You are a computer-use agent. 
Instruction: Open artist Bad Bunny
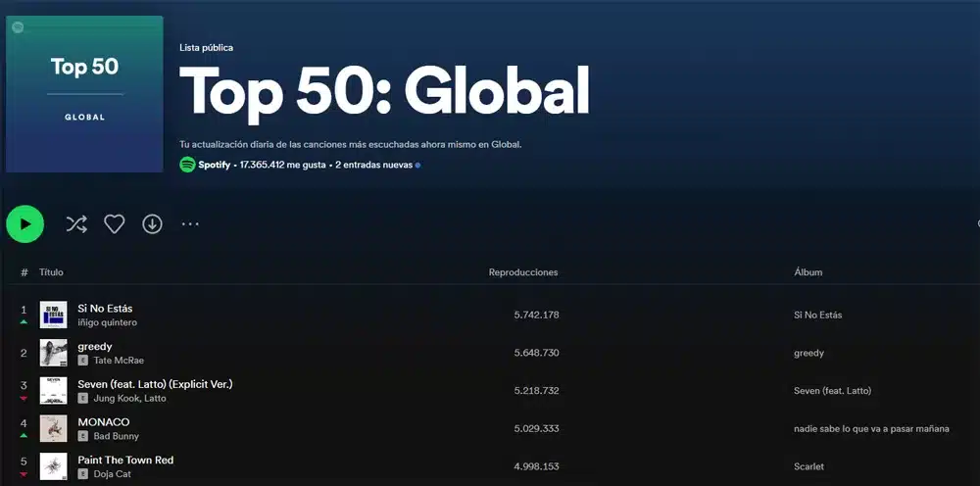point(117,436)
